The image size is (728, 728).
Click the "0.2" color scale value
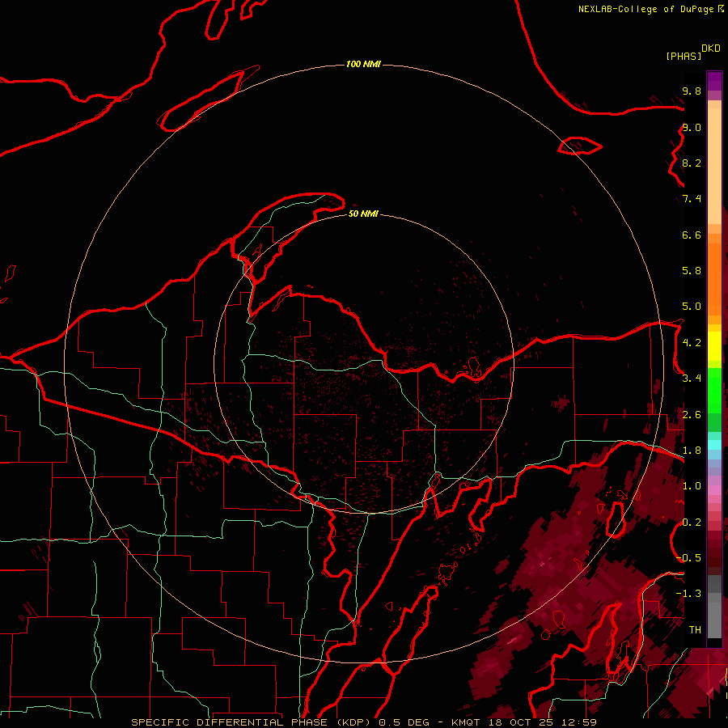click(x=692, y=523)
